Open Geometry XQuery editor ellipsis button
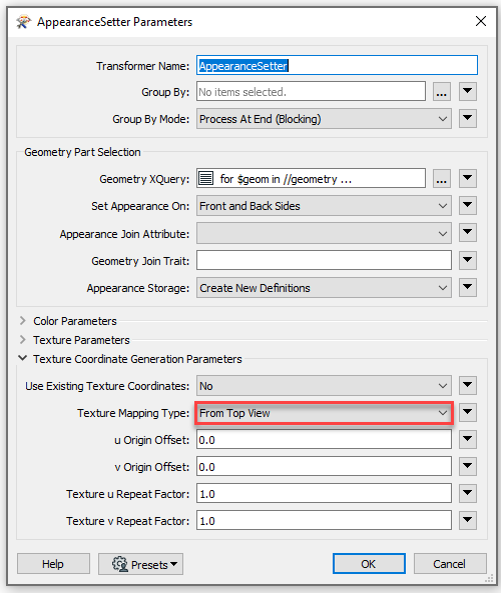Image resolution: width=501 pixels, height=593 pixels. pos(442,179)
